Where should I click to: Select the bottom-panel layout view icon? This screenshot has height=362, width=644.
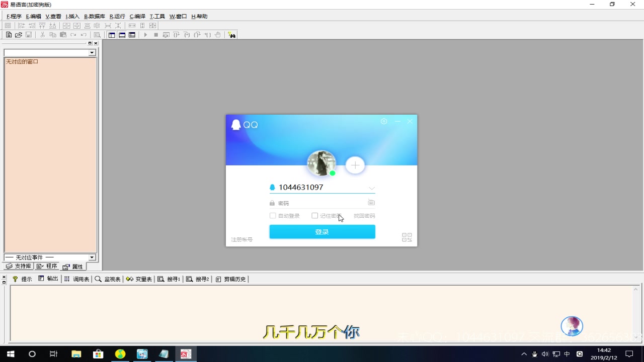pos(122,35)
